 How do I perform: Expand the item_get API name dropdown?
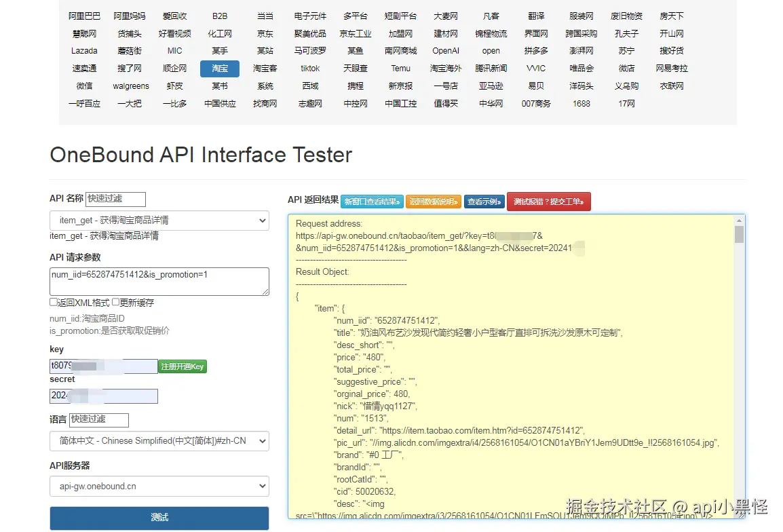click(x=159, y=221)
